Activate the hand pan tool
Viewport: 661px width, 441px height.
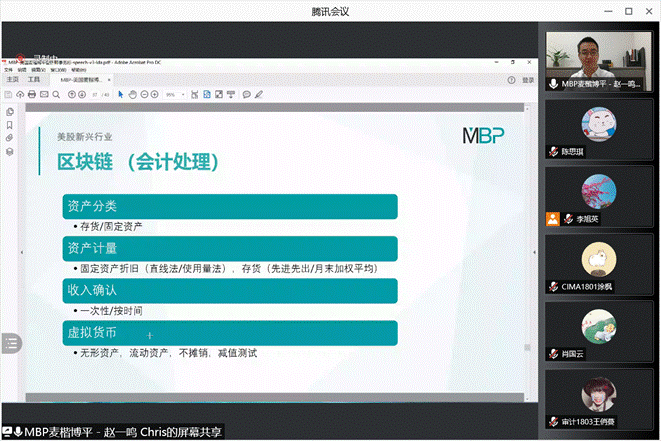click(132, 94)
